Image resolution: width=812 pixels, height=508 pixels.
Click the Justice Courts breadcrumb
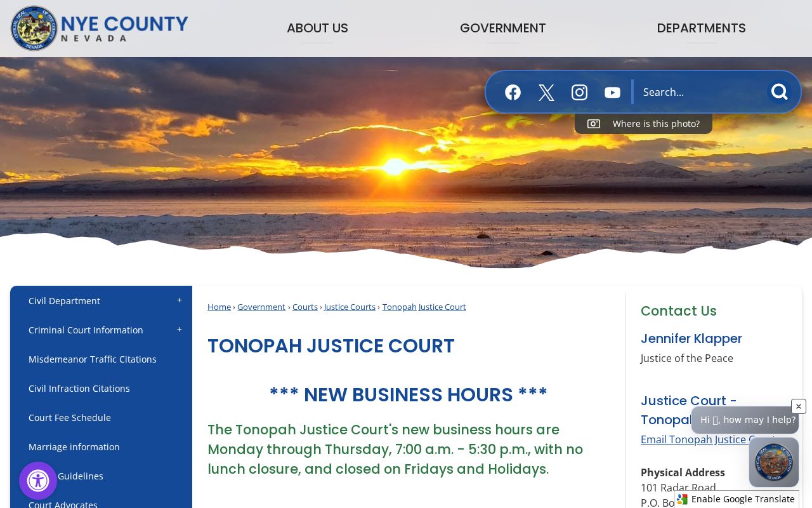[x=350, y=307]
